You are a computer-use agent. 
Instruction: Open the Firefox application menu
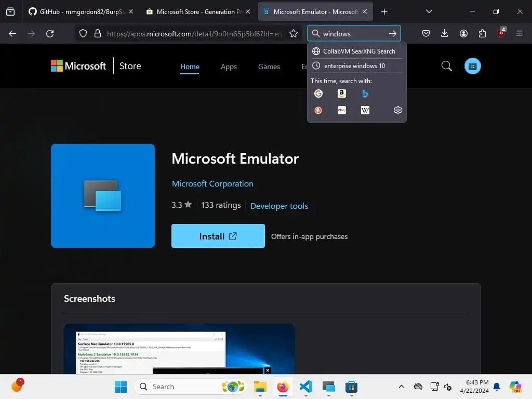click(x=520, y=34)
